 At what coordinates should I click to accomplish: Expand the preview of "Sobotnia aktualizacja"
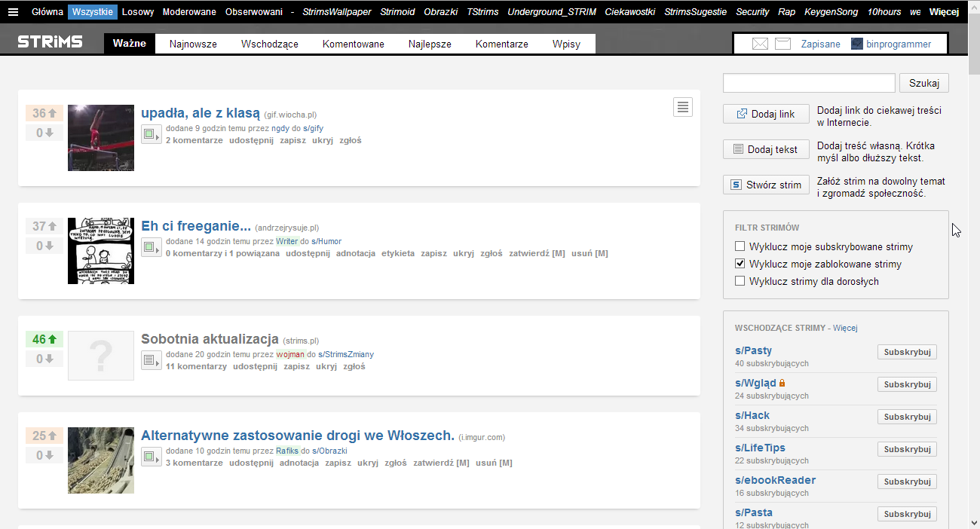[151, 359]
